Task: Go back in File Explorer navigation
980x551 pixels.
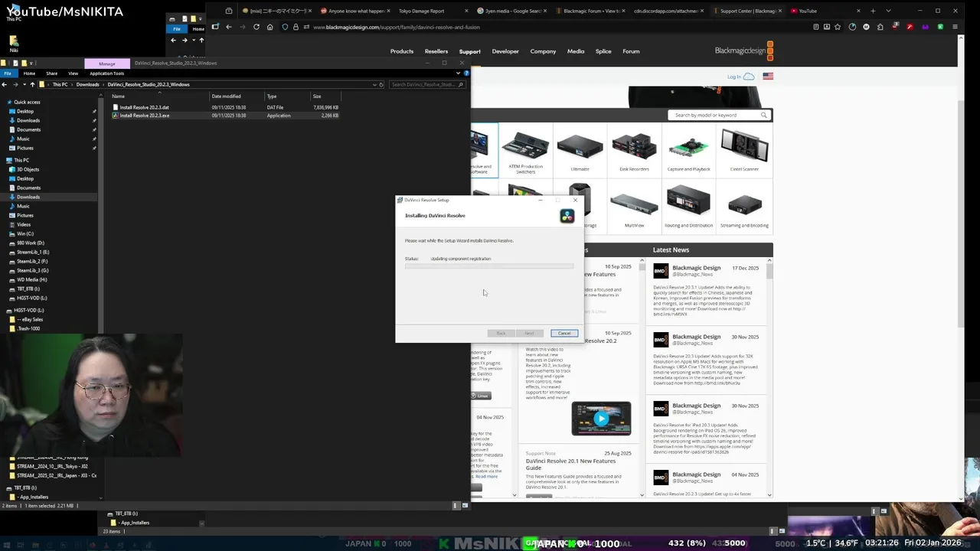Action: (5, 84)
